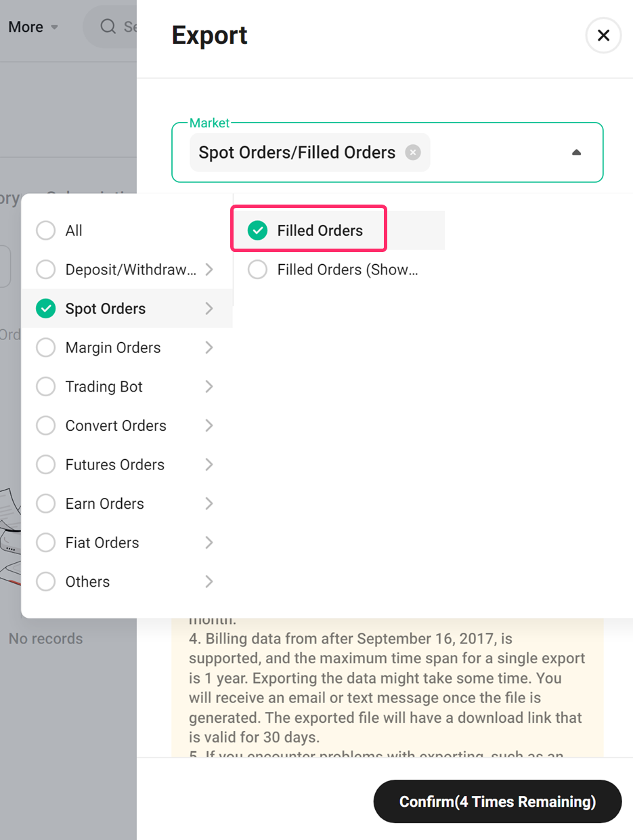
Task: Select the All radio option
Action: tap(45, 230)
